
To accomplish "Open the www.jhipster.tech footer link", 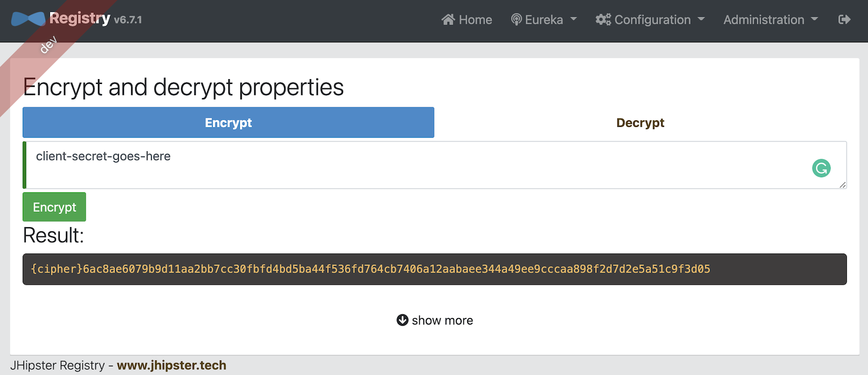I will click(171, 365).
